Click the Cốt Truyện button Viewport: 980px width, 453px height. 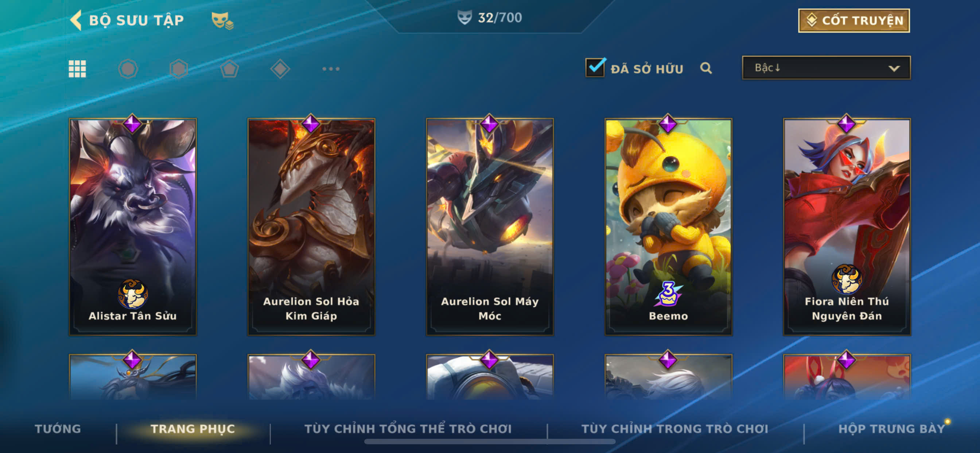pos(854,20)
